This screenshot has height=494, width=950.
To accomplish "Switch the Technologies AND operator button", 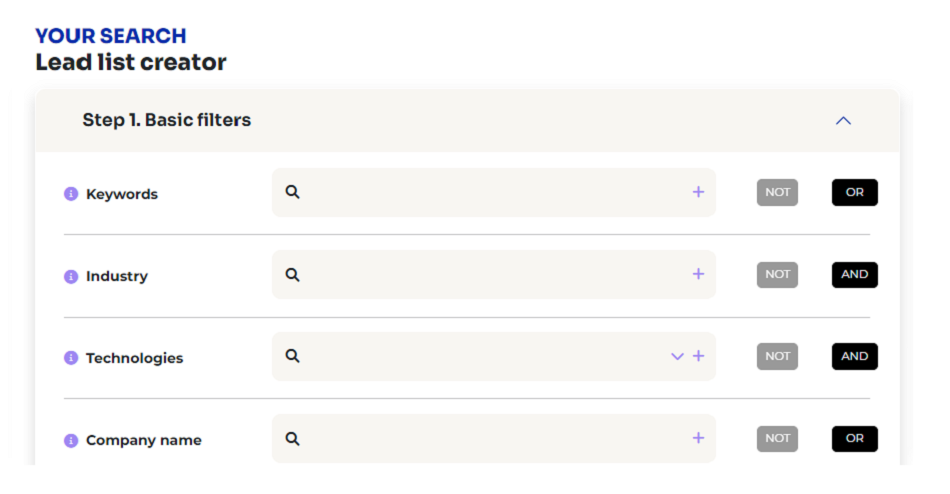I will [x=854, y=356].
